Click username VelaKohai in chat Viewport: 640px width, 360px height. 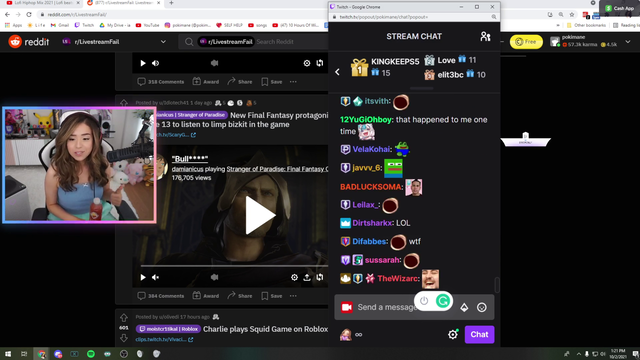371,149
